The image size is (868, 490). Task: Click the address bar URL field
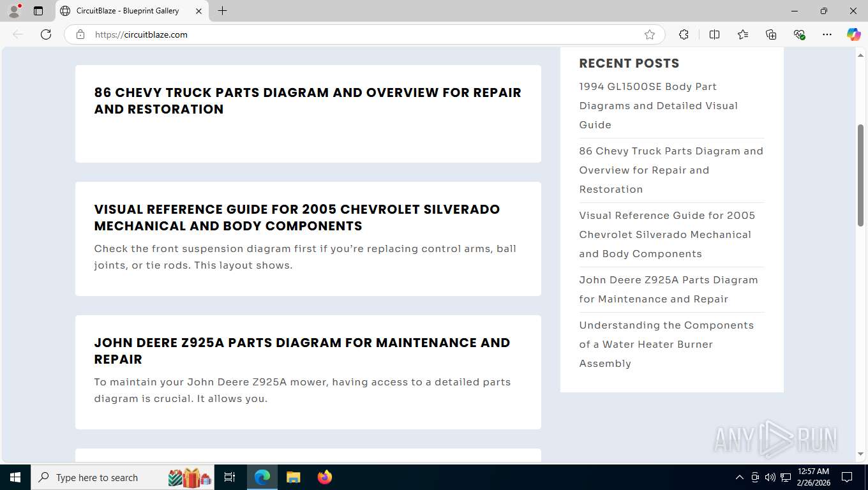(x=364, y=34)
